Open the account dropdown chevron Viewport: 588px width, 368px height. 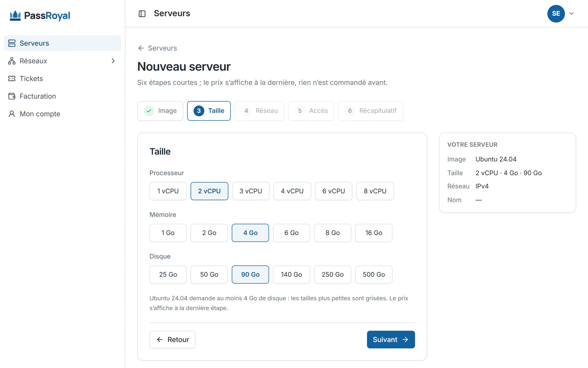coord(572,13)
